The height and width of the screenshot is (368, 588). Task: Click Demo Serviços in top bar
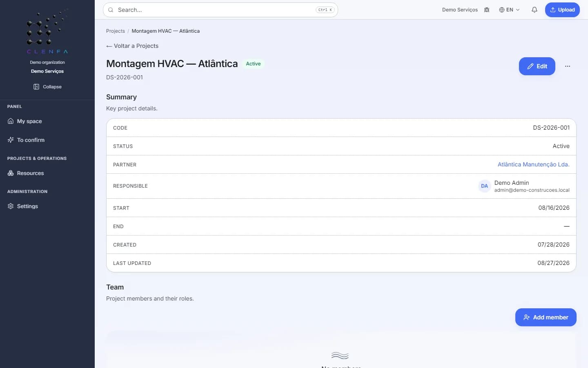tap(460, 10)
